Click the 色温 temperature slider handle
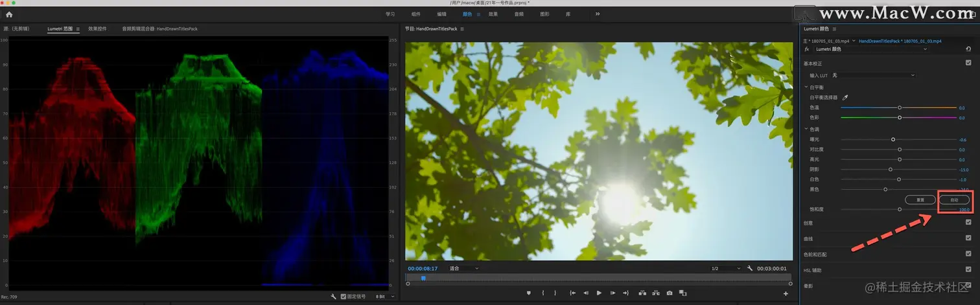 pyautogui.click(x=900, y=107)
